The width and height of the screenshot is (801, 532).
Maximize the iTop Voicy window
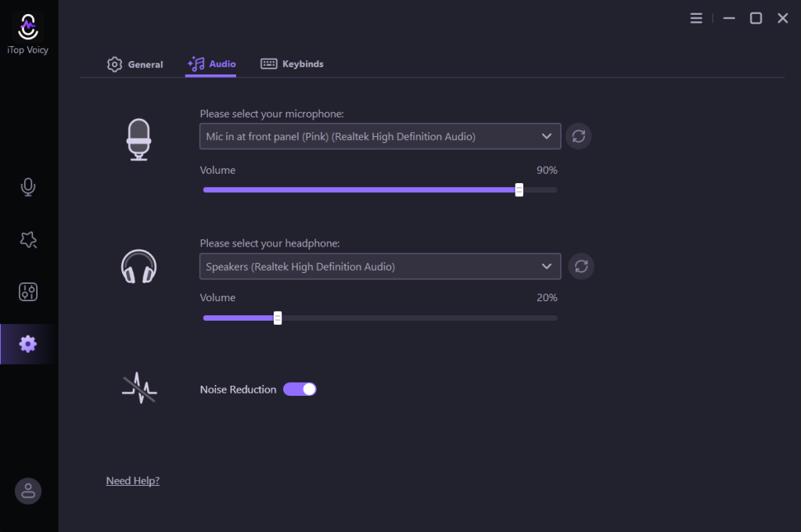[x=756, y=18]
